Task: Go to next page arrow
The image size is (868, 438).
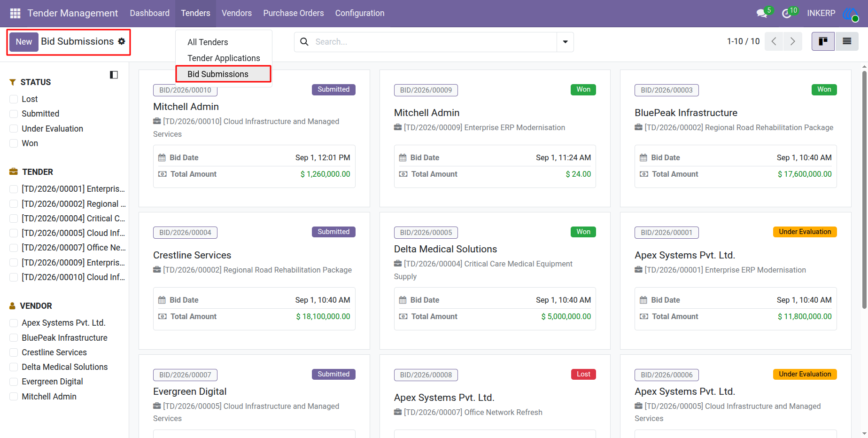Action: click(793, 41)
